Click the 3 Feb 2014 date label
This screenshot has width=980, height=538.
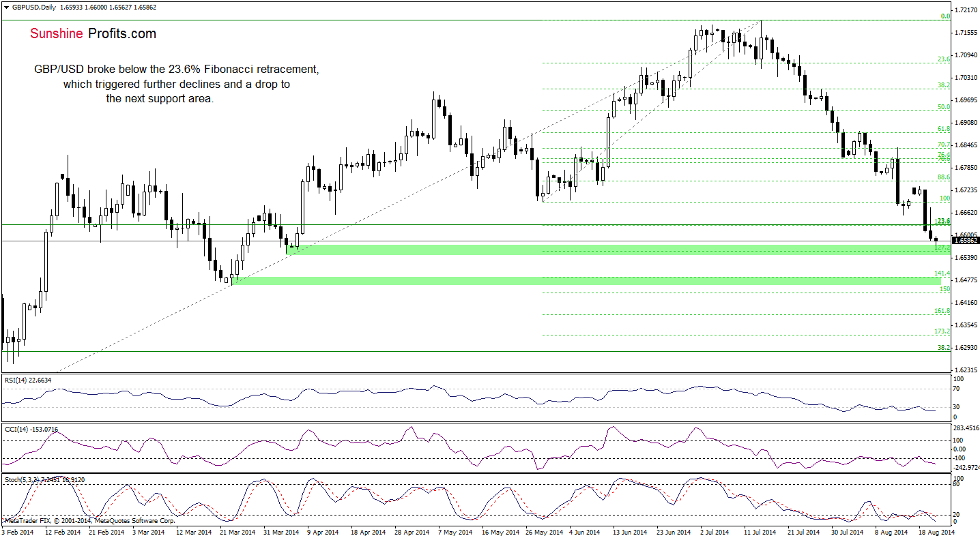(x=18, y=531)
